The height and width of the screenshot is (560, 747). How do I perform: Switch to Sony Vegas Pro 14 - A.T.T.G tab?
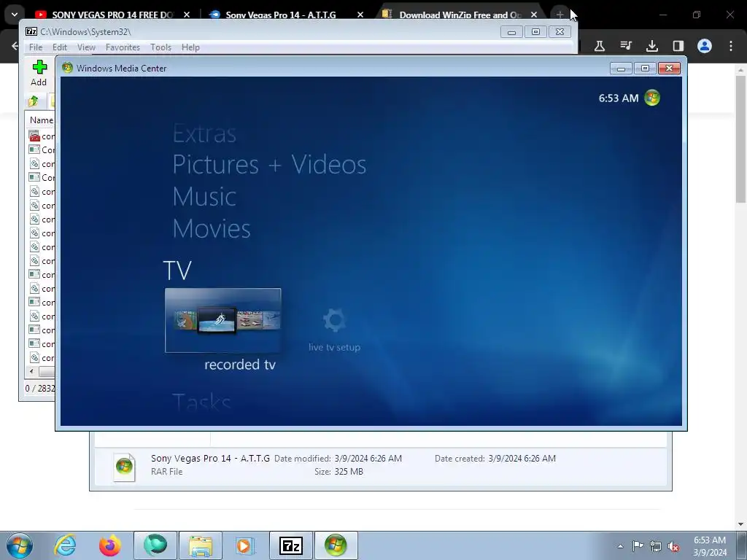click(x=281, y=15)
